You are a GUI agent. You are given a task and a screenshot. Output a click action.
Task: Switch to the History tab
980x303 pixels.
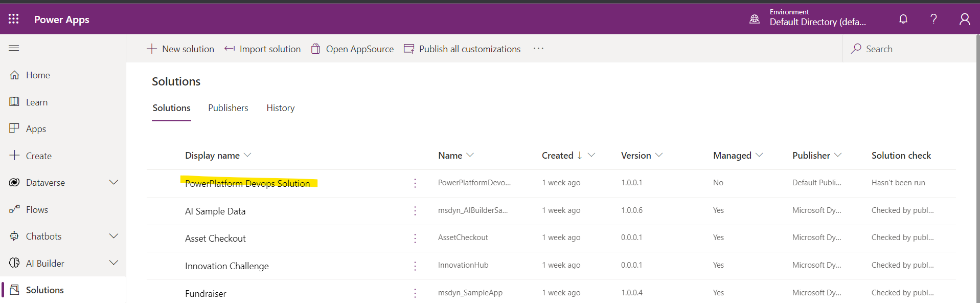[280, 108]
